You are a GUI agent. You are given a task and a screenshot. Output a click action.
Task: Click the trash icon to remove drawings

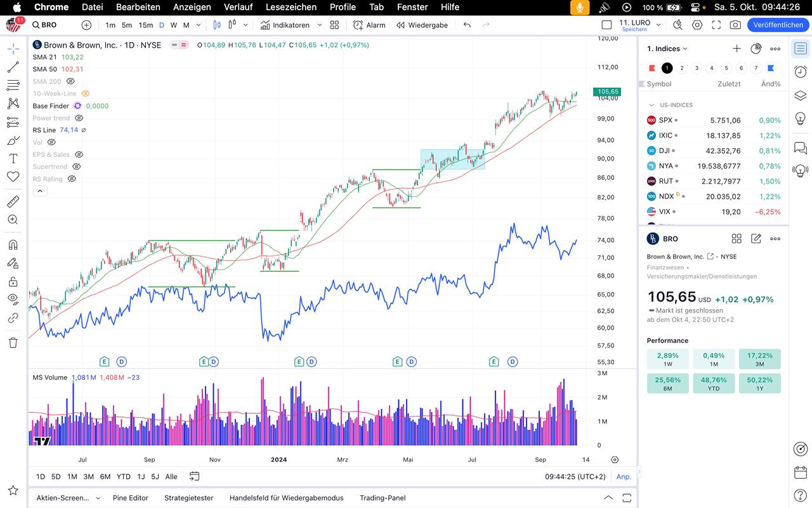click(13, 343)
